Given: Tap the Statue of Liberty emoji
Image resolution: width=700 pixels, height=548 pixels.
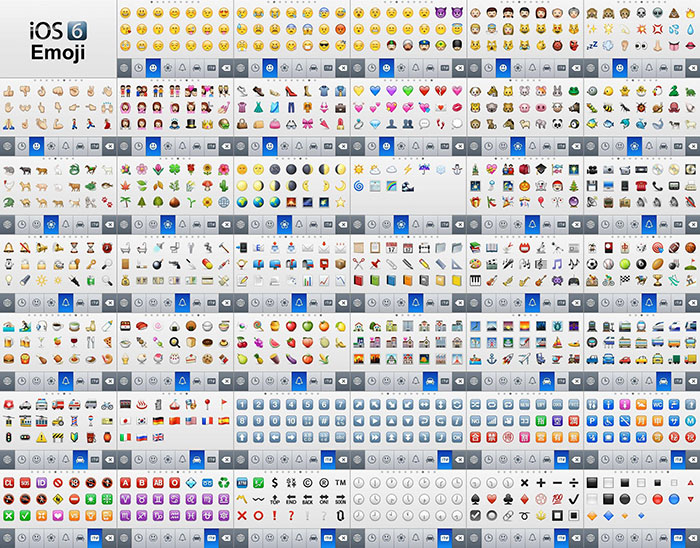Looking at the screenshot, I should 557,326.
